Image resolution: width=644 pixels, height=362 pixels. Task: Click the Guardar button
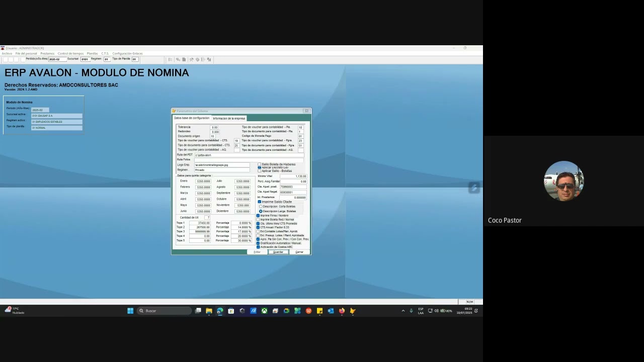coord(278,252)
